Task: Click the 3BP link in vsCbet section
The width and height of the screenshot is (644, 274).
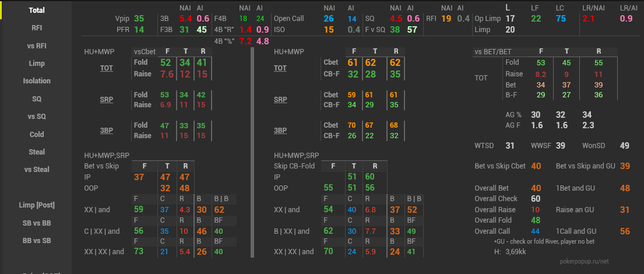Action: pyautogui.click(x=106, y=131)
